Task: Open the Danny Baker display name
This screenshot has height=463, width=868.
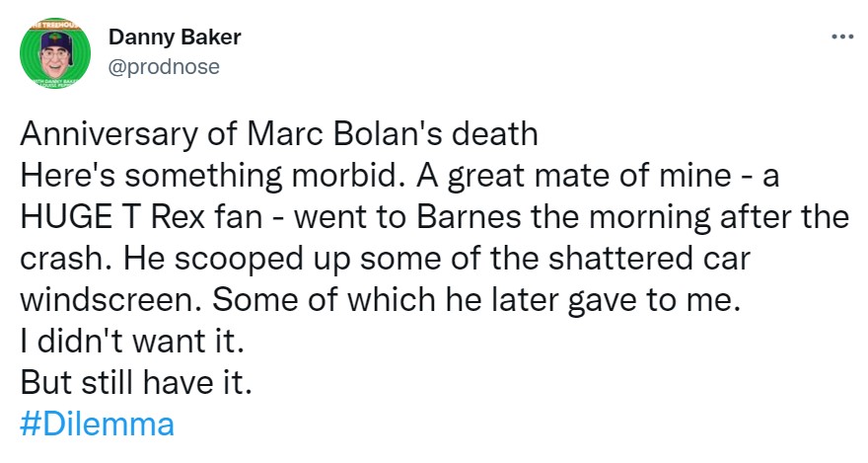Action: pos(175,38)
